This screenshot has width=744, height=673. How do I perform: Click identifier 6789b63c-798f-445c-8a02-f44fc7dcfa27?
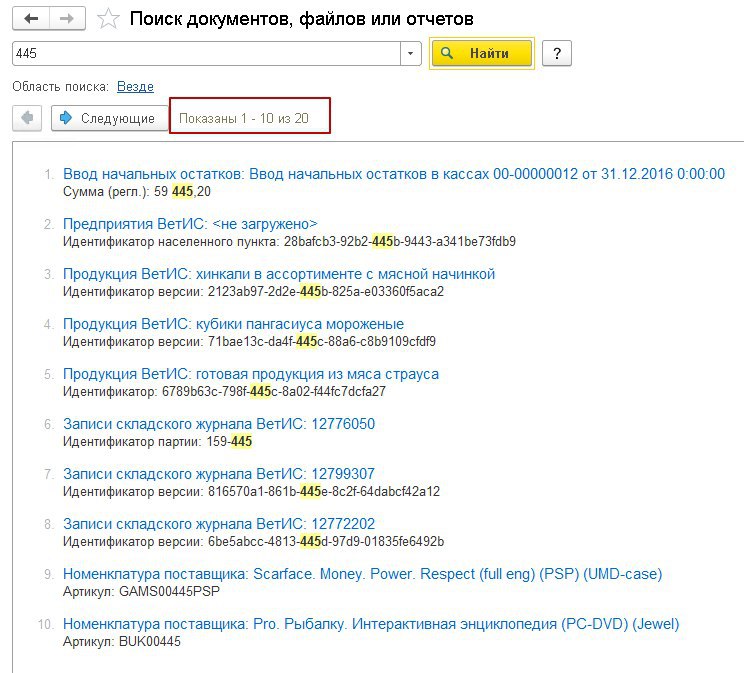[x=274, y=392]
